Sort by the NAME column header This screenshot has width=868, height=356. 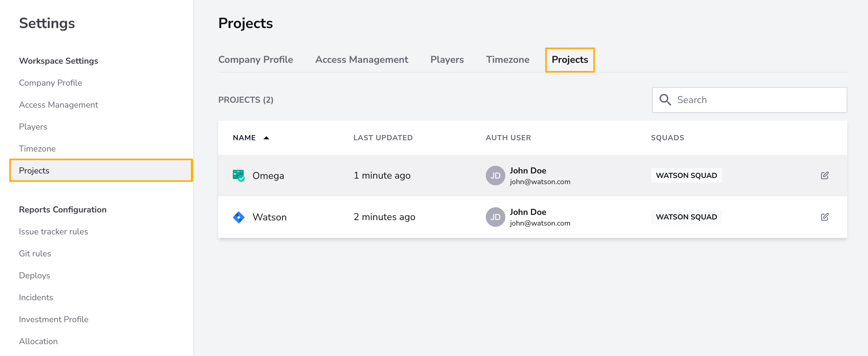(x=244, y=138)
